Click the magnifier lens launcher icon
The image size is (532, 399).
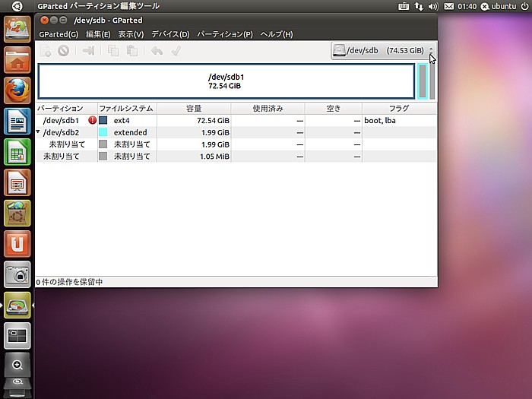point(17,365)
